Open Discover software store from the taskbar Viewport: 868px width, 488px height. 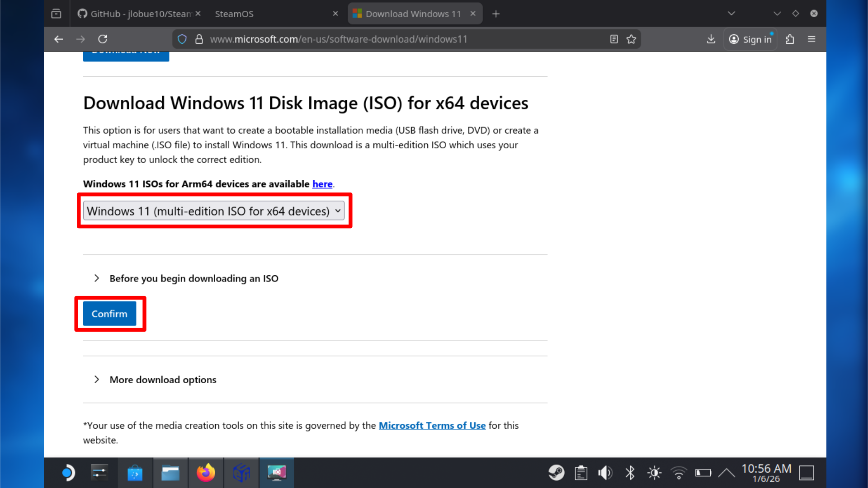coord(135,473)
